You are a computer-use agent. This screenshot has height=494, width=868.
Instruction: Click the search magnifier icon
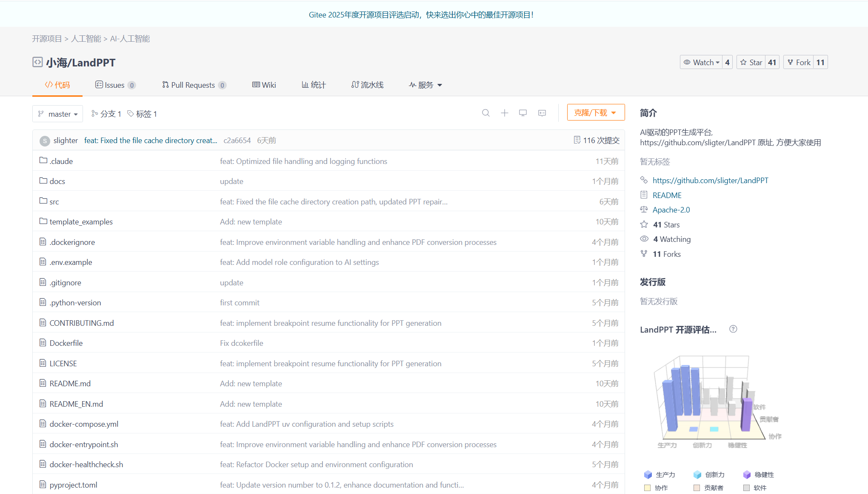click(485, 113)
